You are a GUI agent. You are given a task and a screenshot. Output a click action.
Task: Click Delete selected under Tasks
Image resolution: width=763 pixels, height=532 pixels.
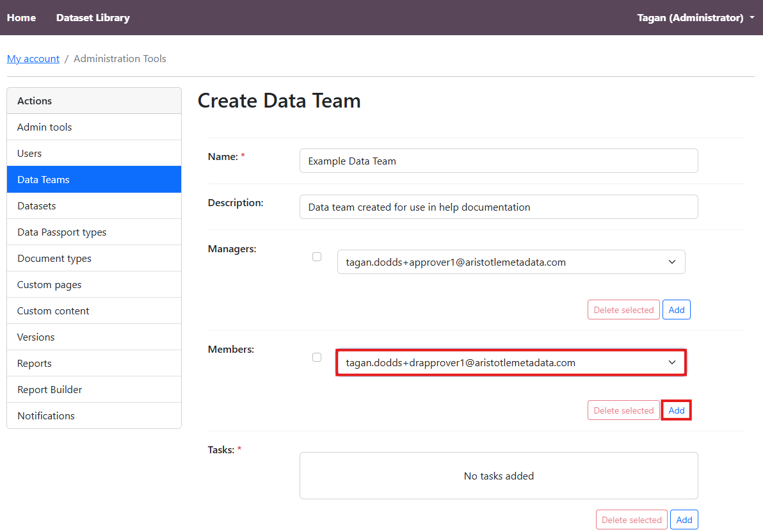click(631, 520)
